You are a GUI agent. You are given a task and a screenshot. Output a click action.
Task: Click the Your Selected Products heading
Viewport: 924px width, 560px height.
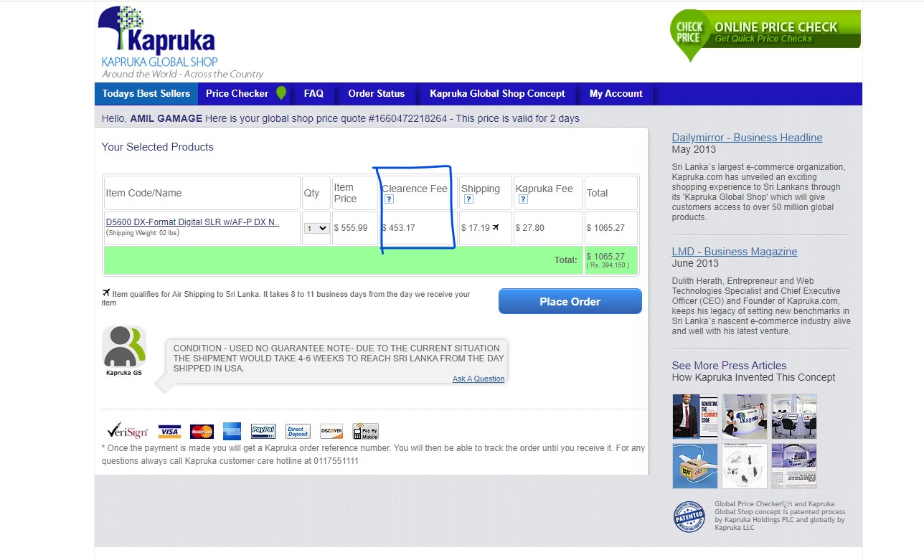tap(158, 147)
